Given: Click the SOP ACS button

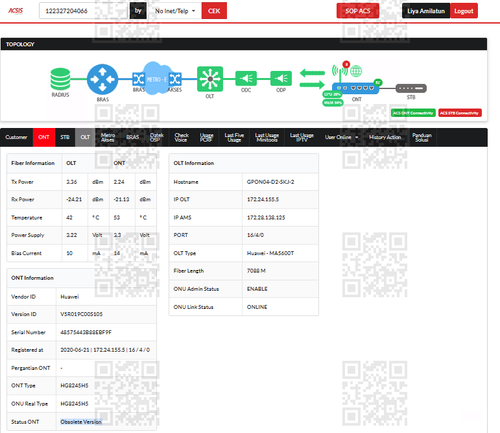Looking at the screenshot, I should pos(358,11).
